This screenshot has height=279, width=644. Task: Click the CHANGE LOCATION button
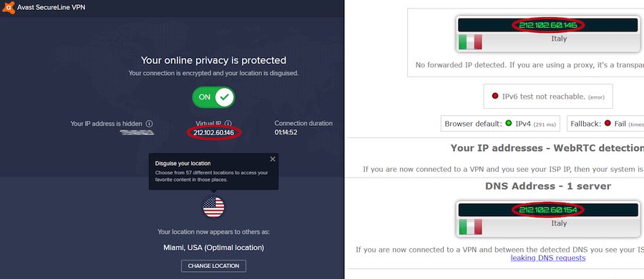pos(213,266)
